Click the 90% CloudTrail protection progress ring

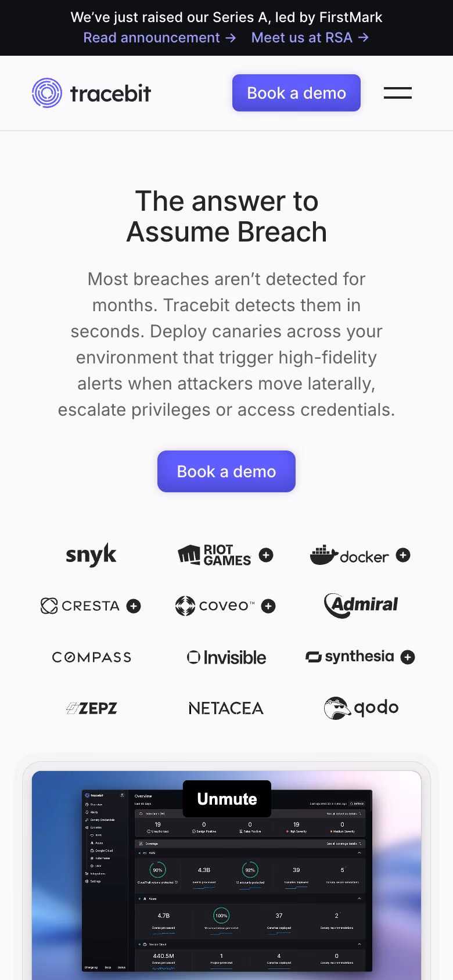(x=157, y=870)
